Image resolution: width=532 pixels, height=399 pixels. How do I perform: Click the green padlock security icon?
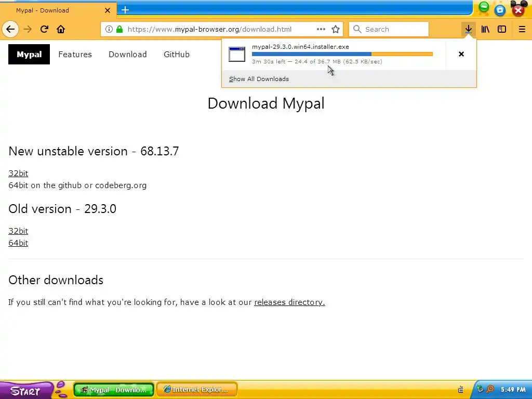click(119, 29)
